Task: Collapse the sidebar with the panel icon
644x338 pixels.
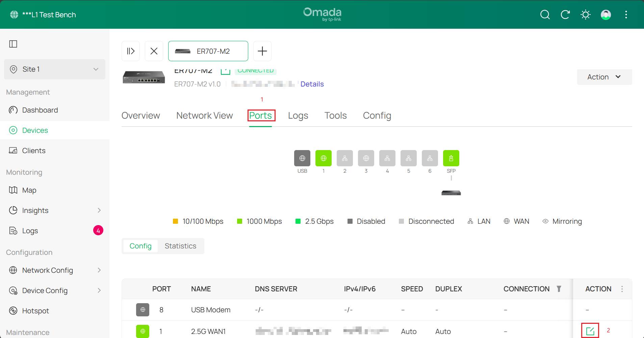Action: (x=13, y=44)
